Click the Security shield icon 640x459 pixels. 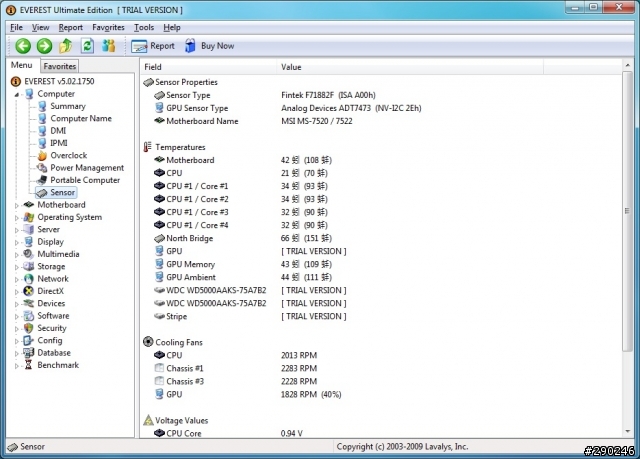tap(28, 328)
